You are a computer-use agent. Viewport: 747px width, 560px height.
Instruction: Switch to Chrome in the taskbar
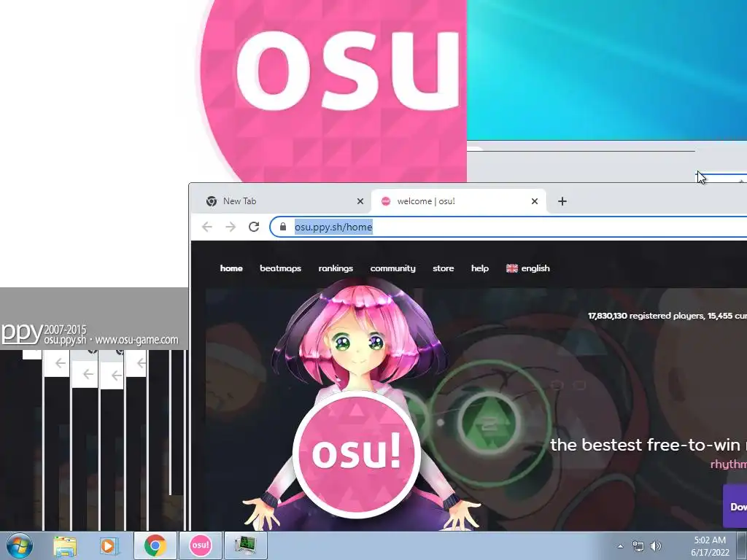155,545
